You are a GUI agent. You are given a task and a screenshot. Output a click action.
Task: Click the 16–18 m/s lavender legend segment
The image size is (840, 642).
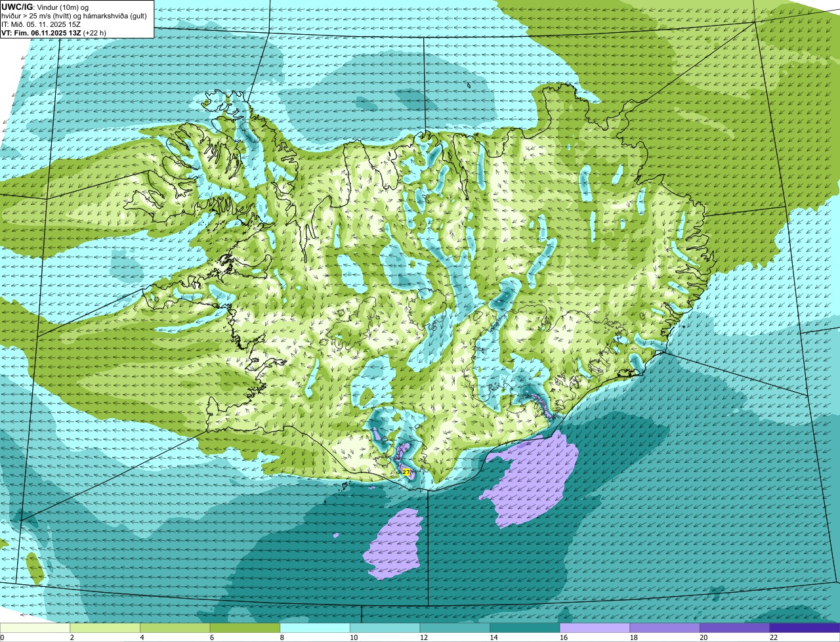595,628
